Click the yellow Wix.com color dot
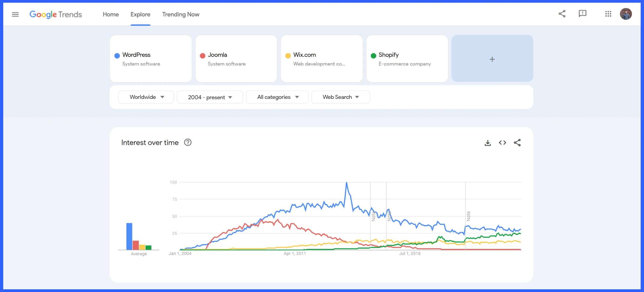The image size is (644, 292). coord(288,55)
